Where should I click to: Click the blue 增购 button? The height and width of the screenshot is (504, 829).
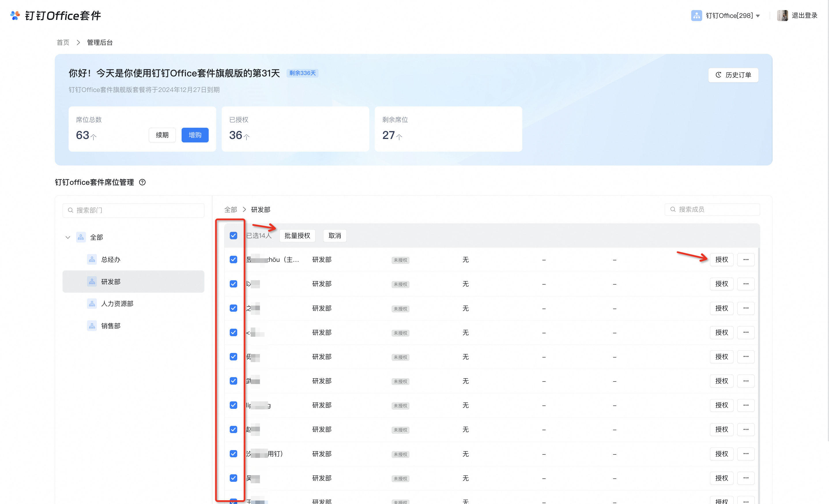click(195, 135)
